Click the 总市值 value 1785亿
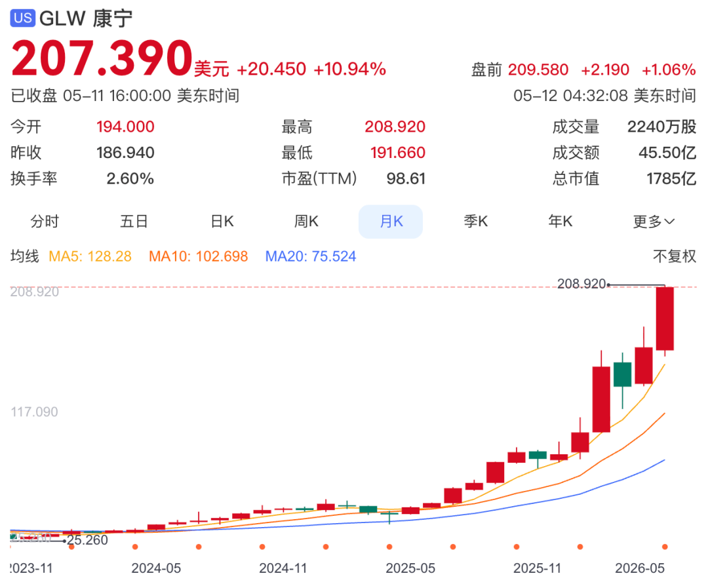708x588 pixels. pos(671,179)
